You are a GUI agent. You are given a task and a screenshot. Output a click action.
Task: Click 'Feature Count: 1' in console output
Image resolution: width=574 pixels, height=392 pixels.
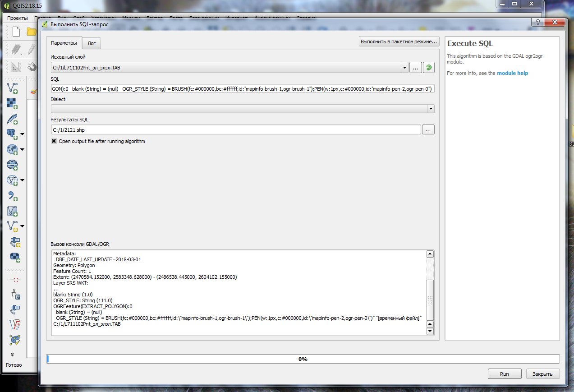tap(72, 271)
